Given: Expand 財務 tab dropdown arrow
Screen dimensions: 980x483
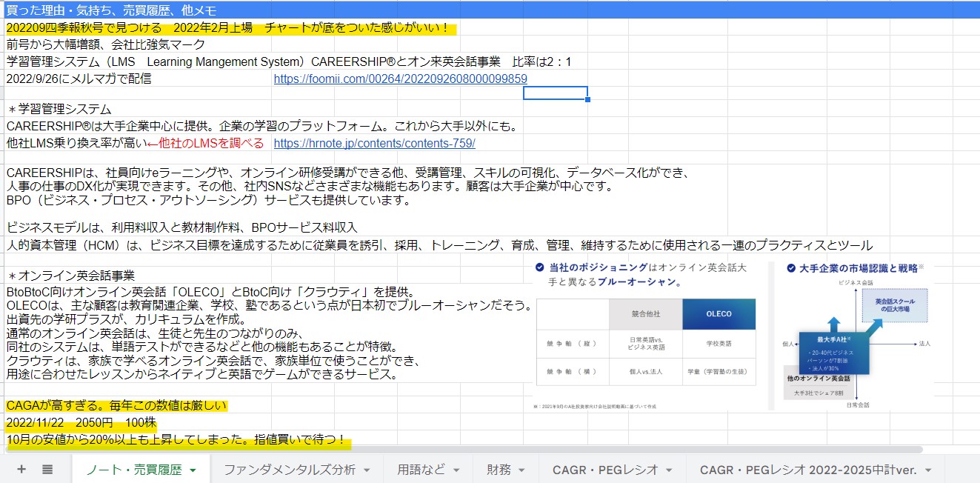Looking at the screenshot, I should pos(521,470).
